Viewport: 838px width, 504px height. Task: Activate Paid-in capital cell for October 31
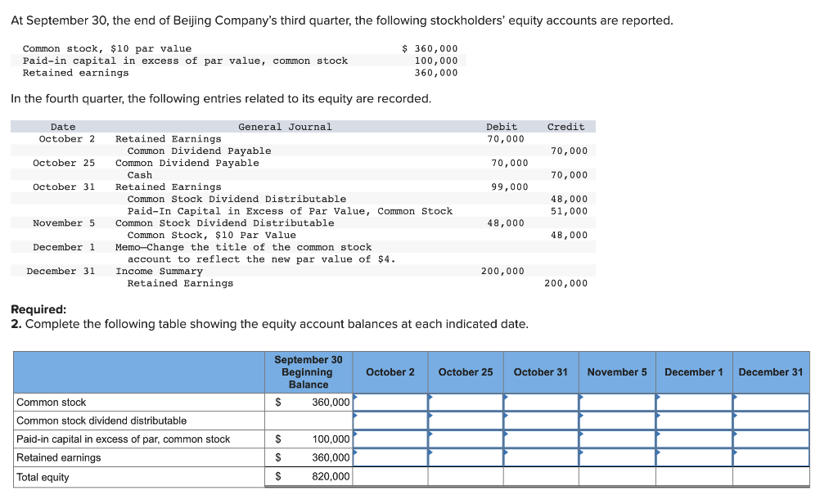[x=541, y=439]
